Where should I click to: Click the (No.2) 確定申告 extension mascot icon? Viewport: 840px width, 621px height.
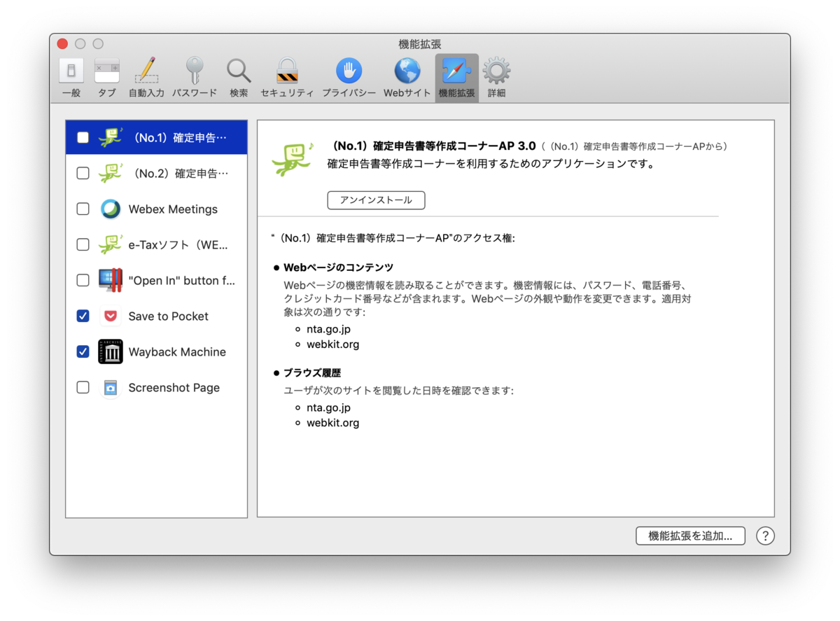[111, 172]
